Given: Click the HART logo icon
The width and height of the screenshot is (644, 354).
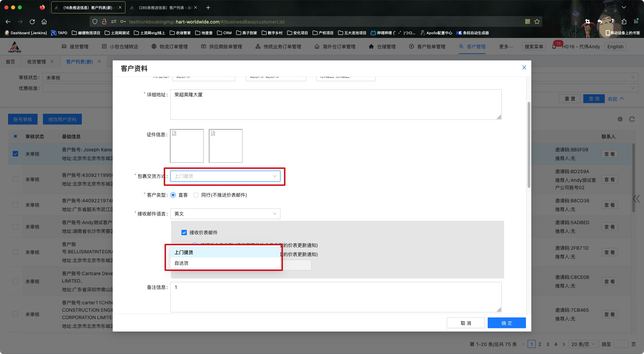Looking at the screenshot, I should pos(15,47).
